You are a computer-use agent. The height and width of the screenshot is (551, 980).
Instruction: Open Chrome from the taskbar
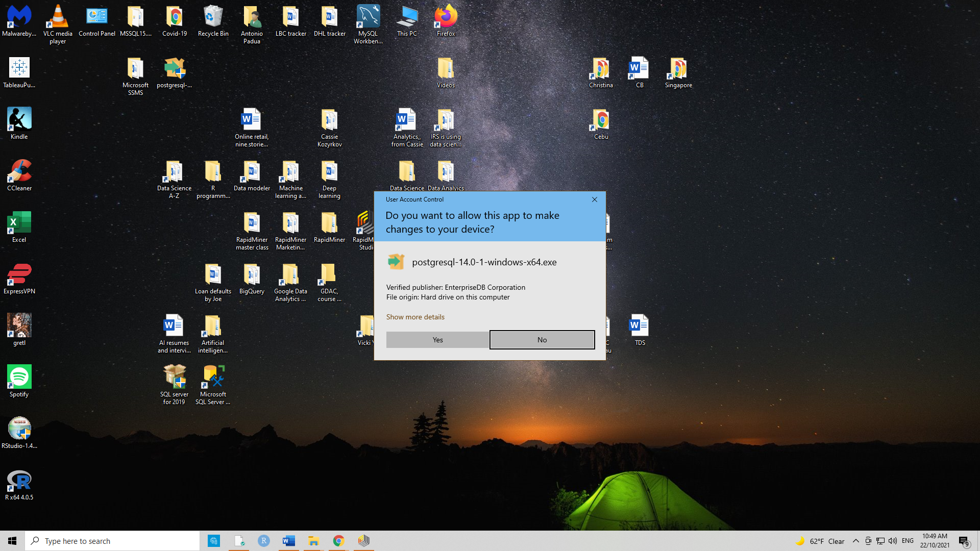click(x=338, y=541)
